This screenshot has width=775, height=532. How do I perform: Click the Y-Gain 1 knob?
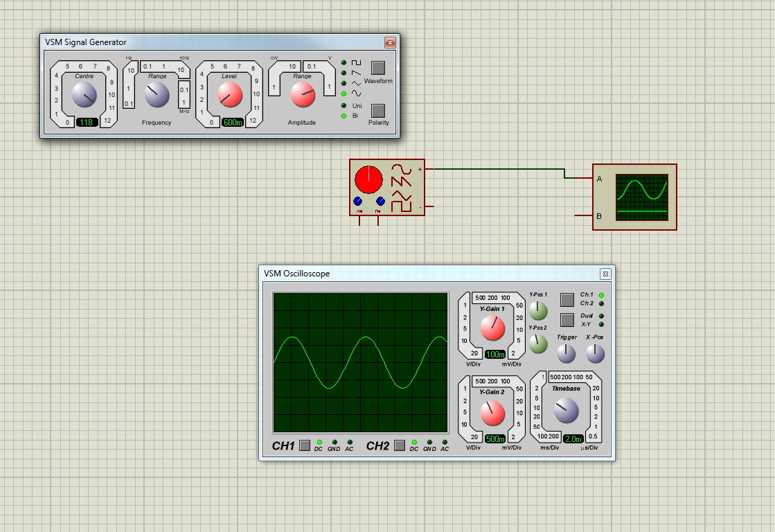[493, 328]
